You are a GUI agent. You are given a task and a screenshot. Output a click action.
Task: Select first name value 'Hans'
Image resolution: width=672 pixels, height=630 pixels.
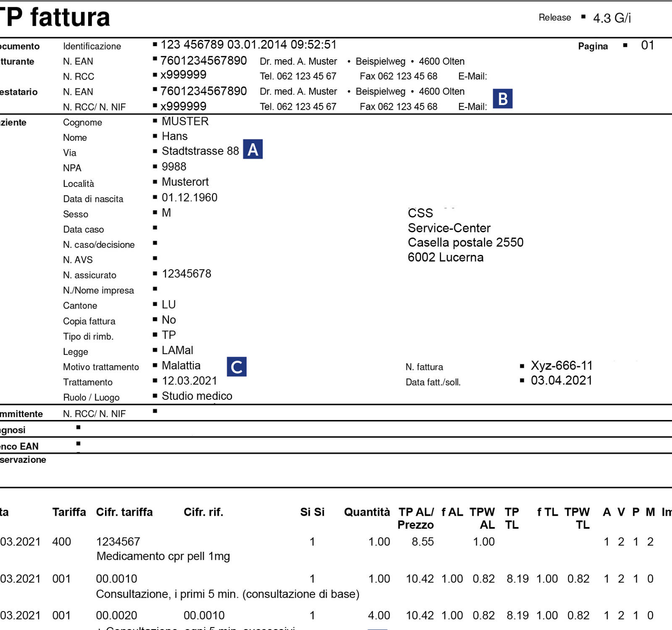(x=175, y=136)
